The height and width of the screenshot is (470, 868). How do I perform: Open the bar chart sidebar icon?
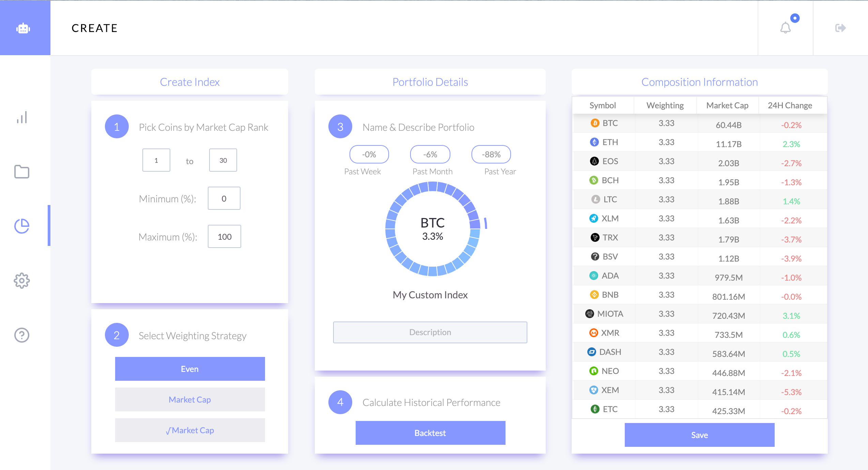point(22,117)
